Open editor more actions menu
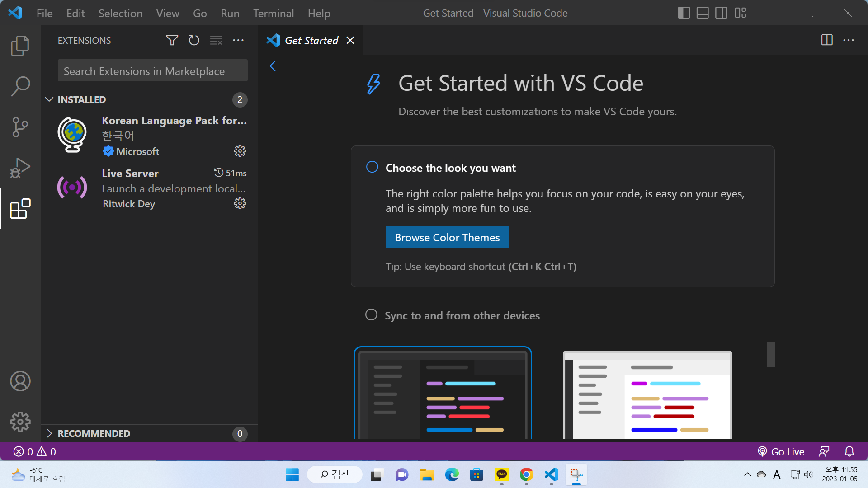The width and height of the screenshot is (868, 488). coord(849,40)
